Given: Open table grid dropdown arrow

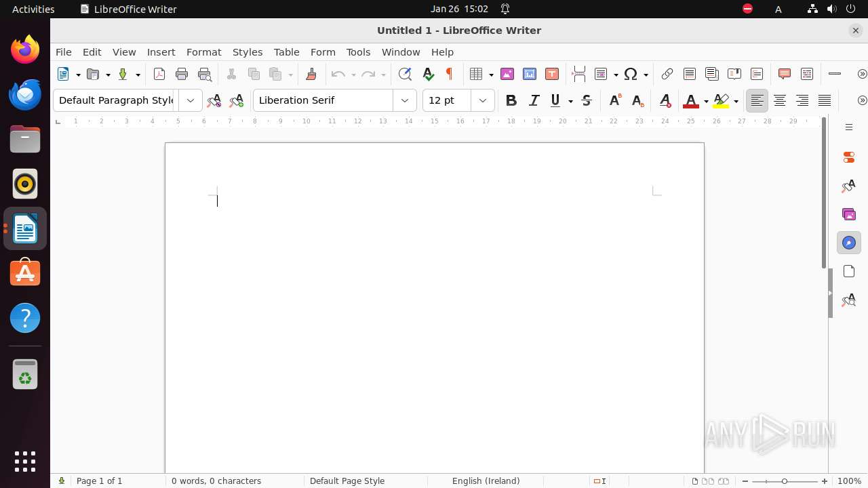Looking at the screenshot, I should point(491,75).
